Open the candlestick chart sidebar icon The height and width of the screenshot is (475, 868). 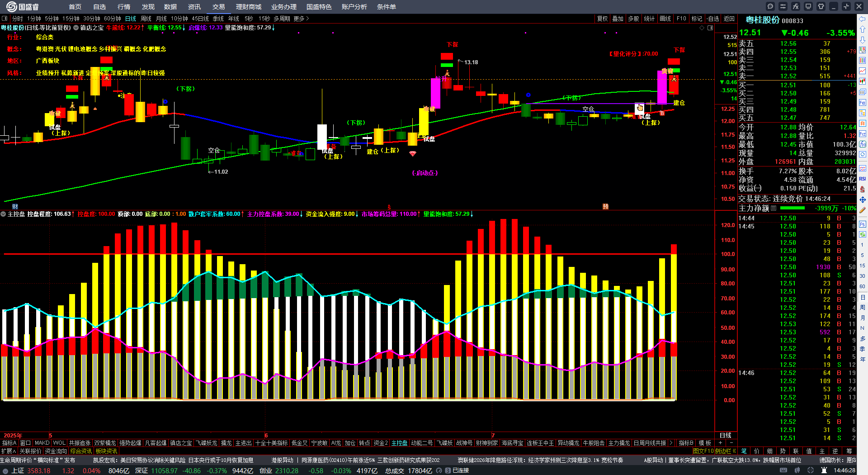[863, 81]
